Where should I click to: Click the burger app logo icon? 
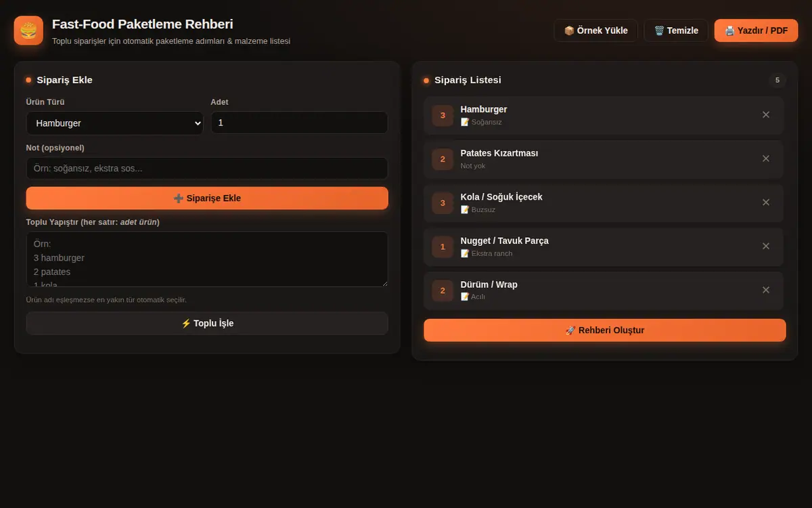pos(28,30)
